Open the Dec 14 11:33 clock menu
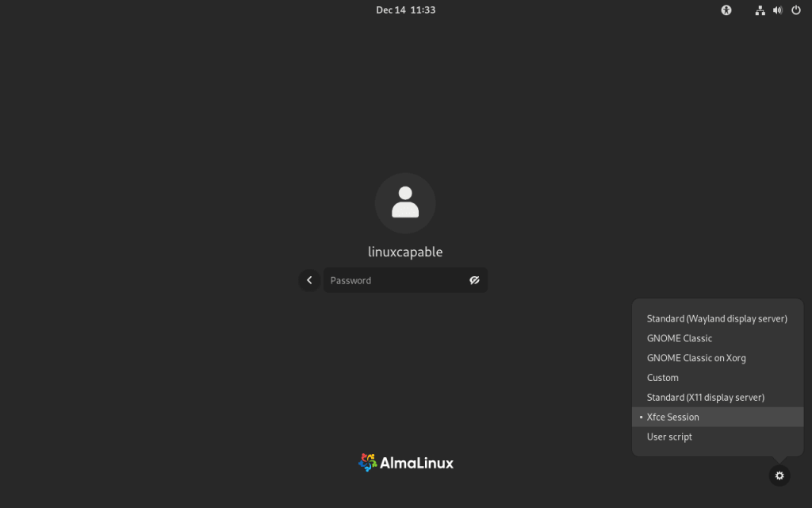The image size is (812, 508). [405, 10]
